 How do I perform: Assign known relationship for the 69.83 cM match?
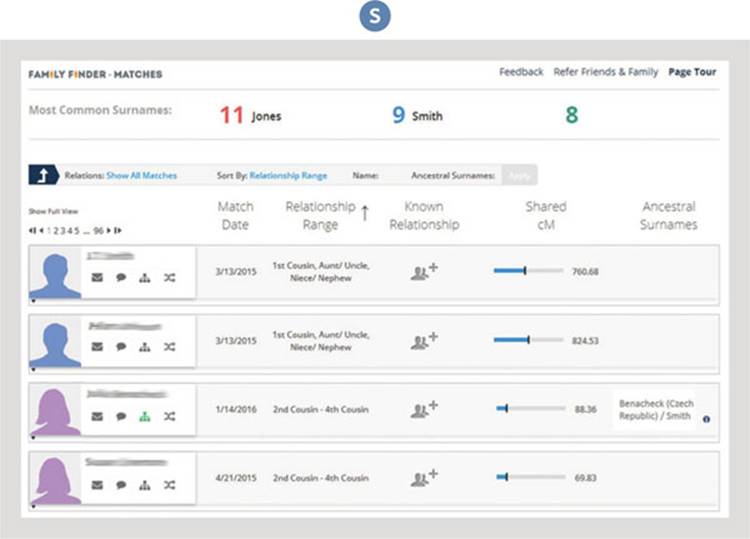(x=425, y=477)
